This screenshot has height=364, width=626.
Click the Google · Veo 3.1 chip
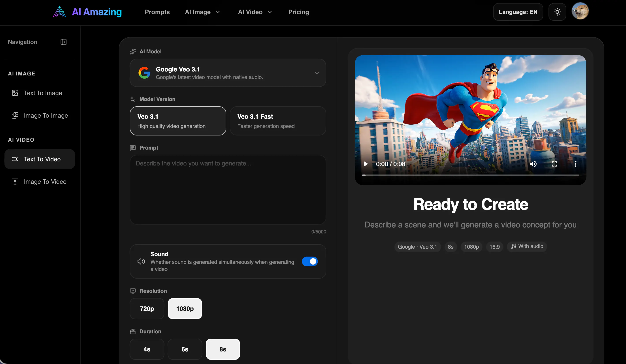click(417, 247)
